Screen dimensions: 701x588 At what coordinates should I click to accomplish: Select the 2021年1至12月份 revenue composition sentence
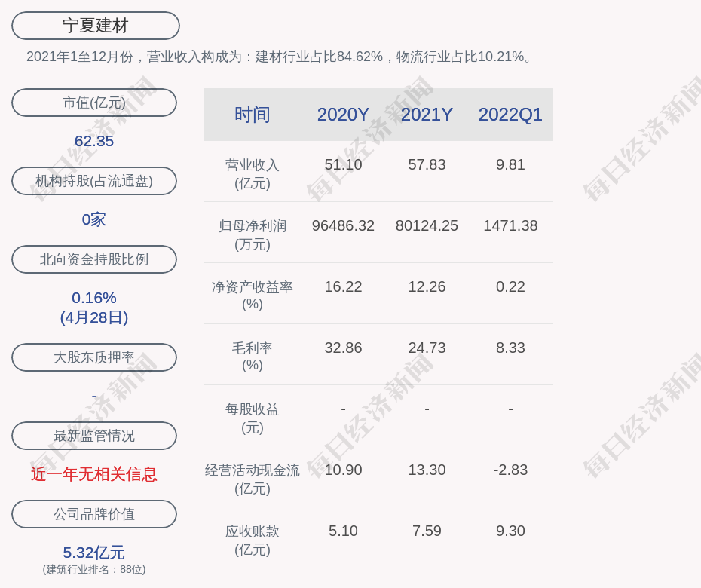point(280,57)
